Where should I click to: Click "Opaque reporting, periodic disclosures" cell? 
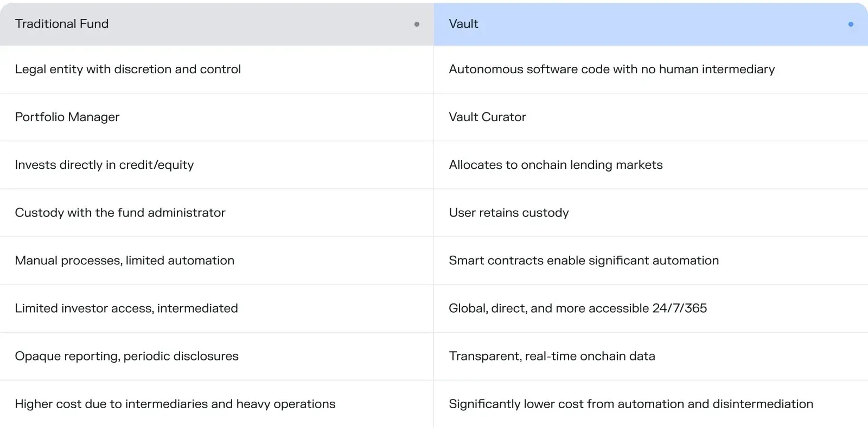click(x=126, y=356)
